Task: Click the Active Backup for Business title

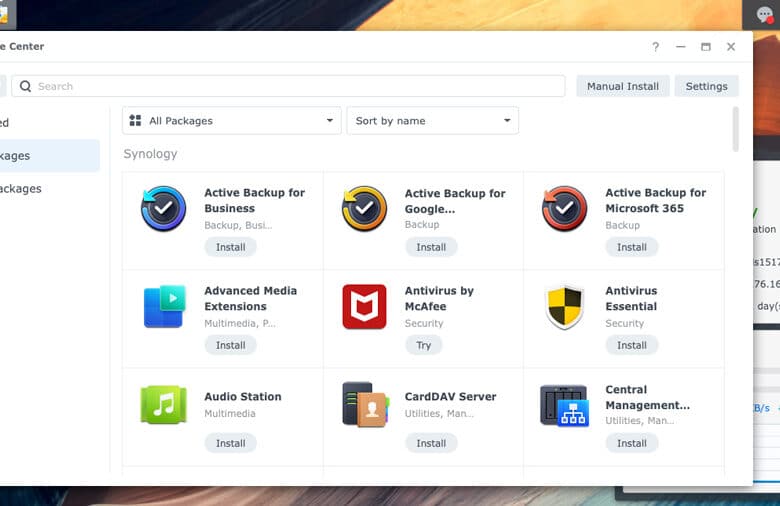Action: click(255, 200)
